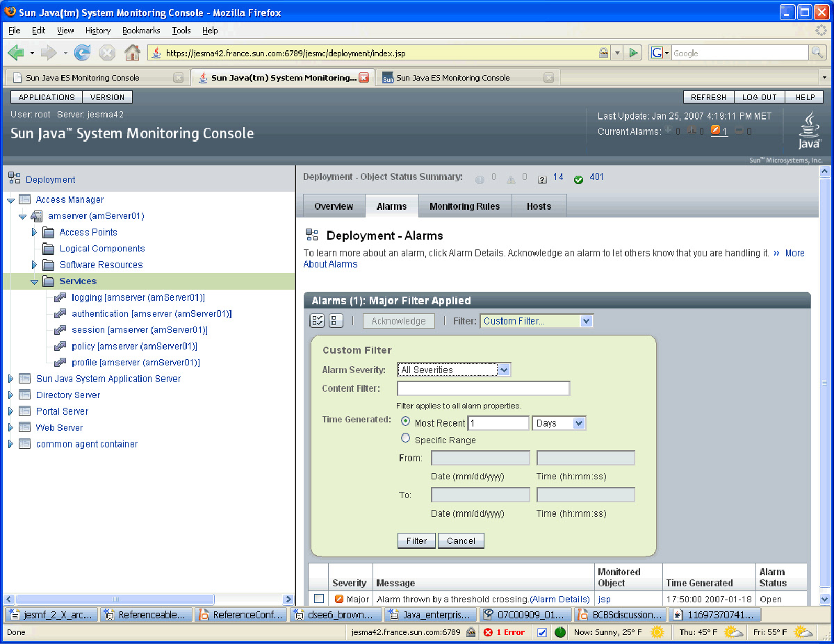Expand the Portal Server node
The height and width of the screenshot is (644, 834).
pyautogui.click(x=10, y=411)
